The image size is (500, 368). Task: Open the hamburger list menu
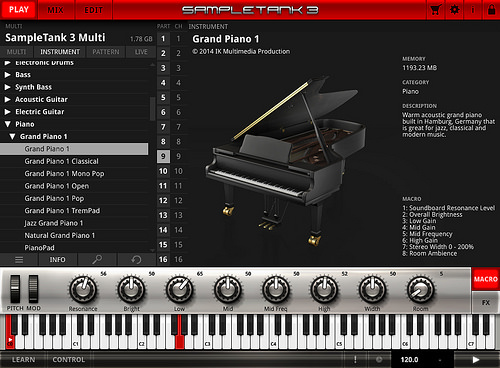click(19, 259)
